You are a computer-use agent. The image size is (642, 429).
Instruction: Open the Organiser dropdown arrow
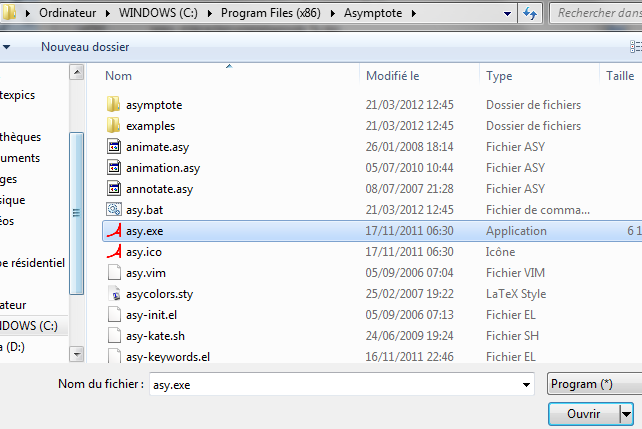point(6,47)
